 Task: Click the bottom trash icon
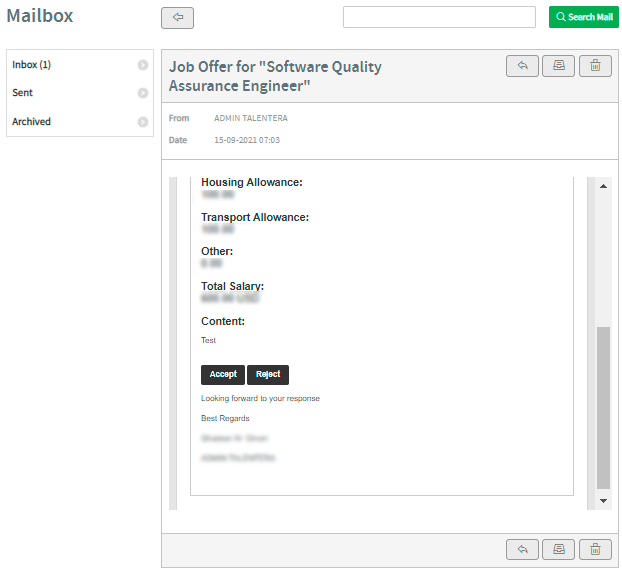[x=595, y=549]
